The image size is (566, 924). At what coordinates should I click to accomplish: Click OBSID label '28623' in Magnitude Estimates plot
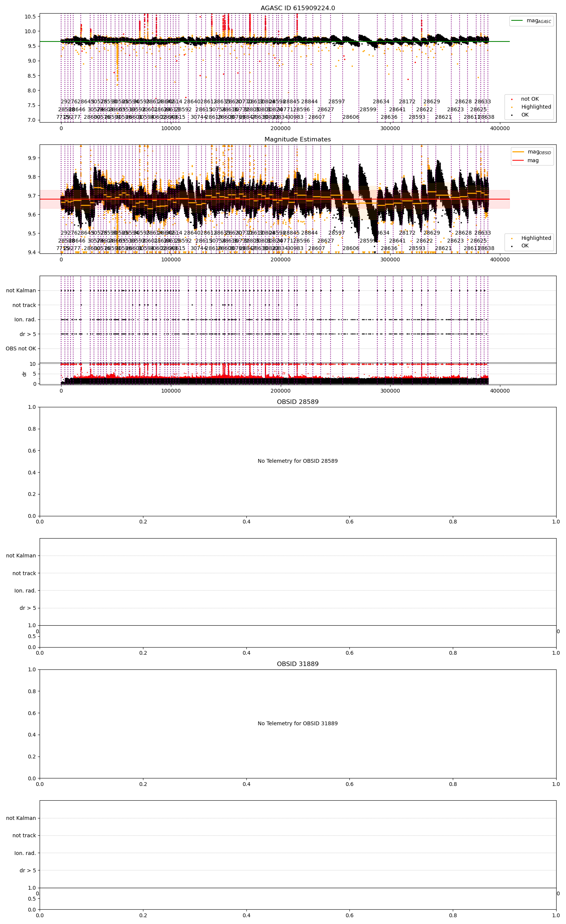(455, 241)
